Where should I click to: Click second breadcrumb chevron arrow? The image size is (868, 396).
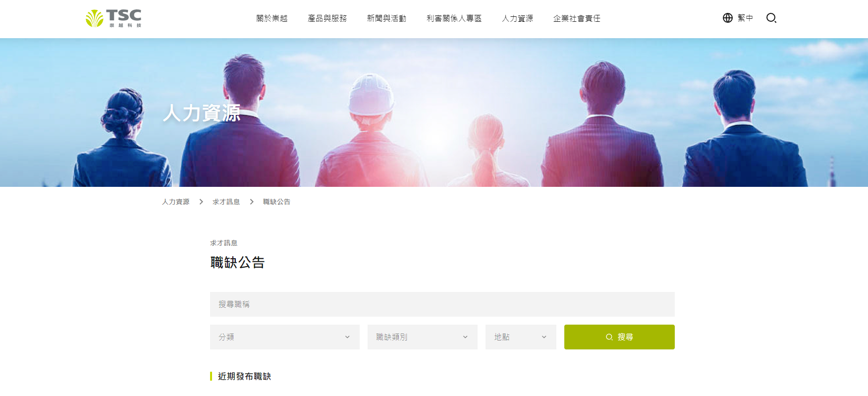coord(252,202)
